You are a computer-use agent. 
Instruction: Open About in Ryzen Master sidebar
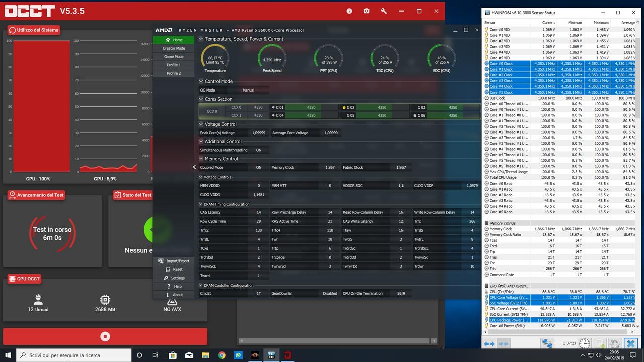point(174,295)
